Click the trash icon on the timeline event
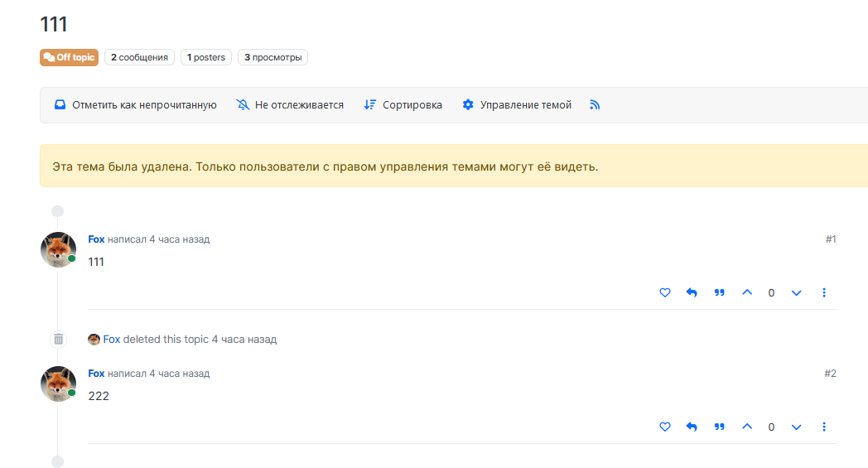This screenshot has height=468, width=868. (58, 339)
